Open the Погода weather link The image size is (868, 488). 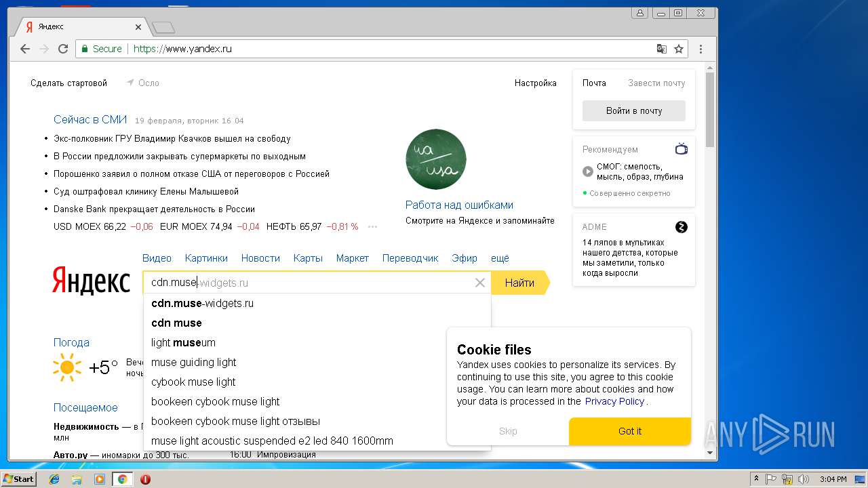(x=71, y=342)
